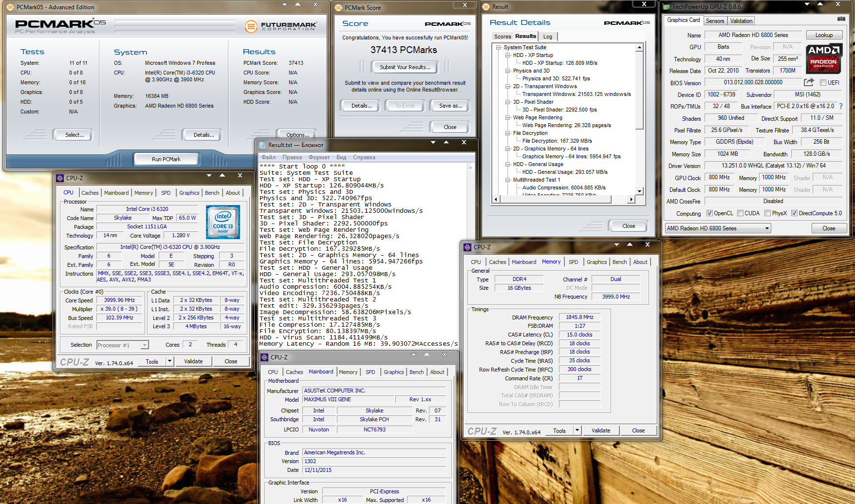Click the Select... button under Tests
The image size is (855, 504).
[x=74, y=135]
